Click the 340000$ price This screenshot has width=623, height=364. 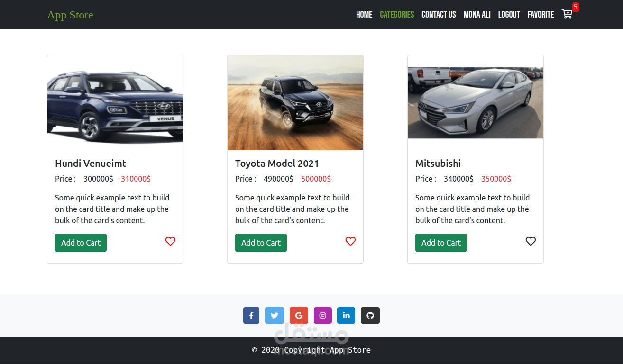tap(458, 179)
